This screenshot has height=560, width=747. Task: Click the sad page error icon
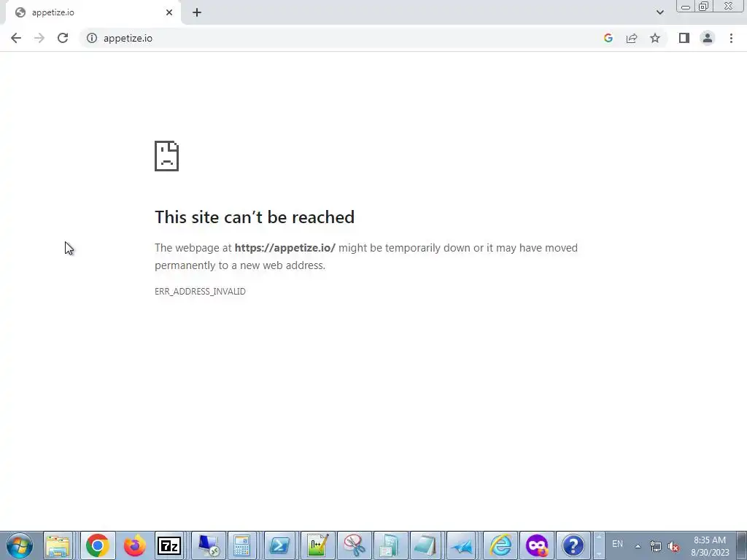[x=167, y=156]
